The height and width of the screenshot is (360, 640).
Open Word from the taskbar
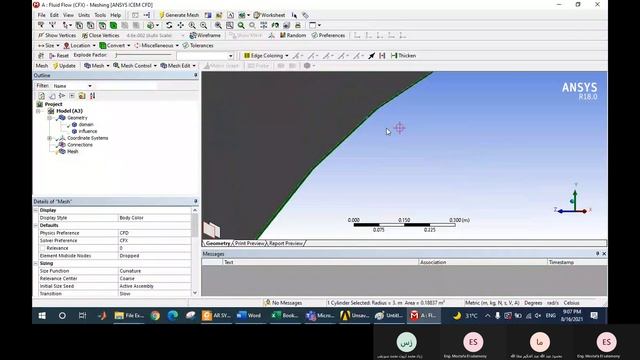(249, 316)
